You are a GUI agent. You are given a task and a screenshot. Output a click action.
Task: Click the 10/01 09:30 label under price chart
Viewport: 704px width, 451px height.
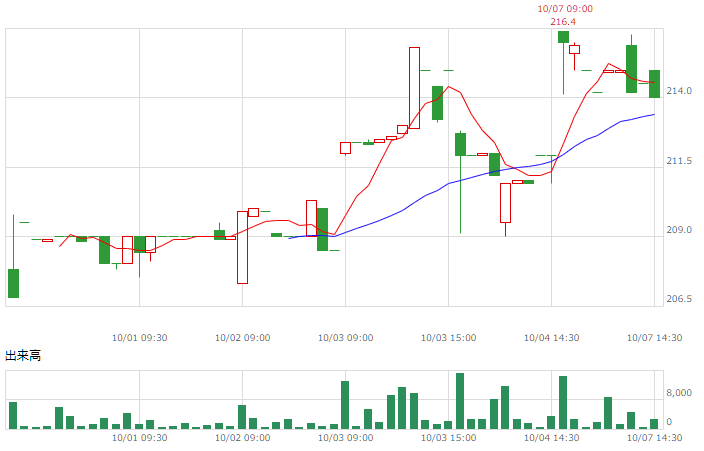[x=139, y=338]
